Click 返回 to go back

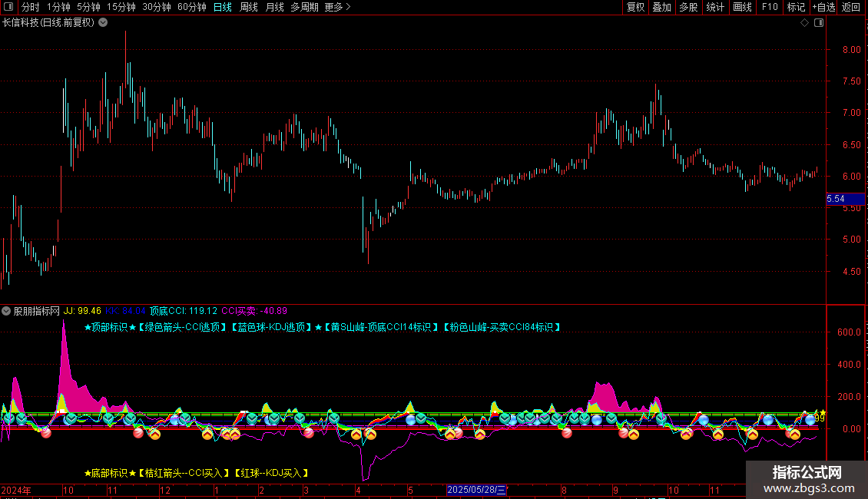pyautogui.click(x=851, y=7)
